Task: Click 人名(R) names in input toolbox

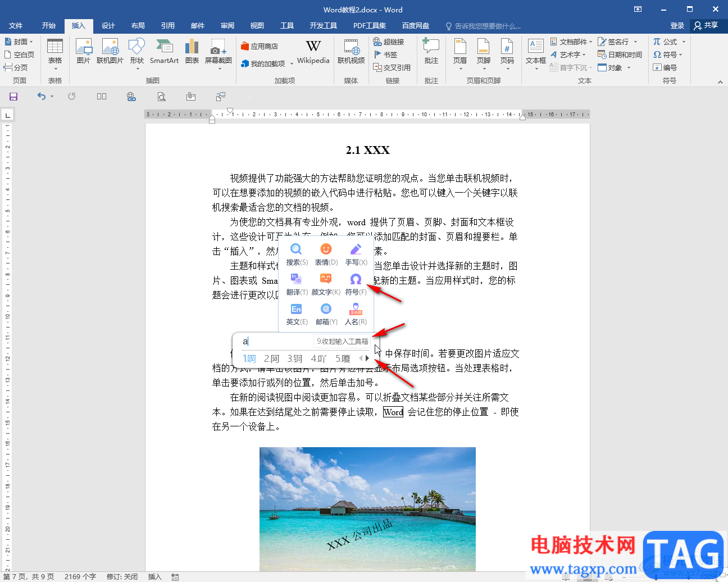Action: pos(356,314)
